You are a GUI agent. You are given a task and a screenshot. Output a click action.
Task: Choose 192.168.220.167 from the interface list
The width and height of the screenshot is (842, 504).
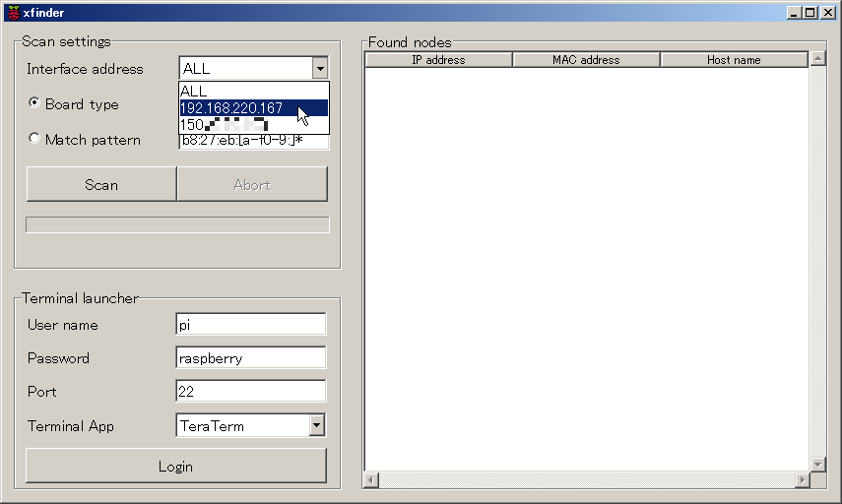point(253,108)
